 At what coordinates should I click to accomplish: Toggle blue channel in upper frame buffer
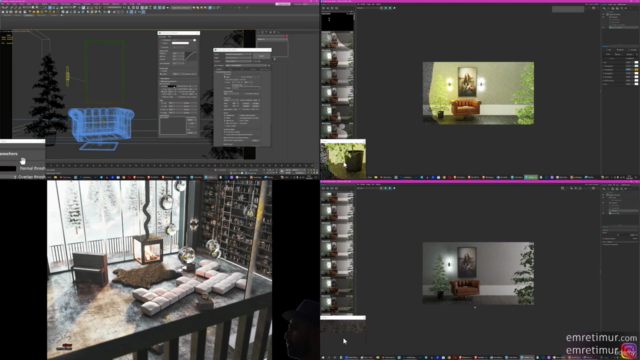pos(390,8)
